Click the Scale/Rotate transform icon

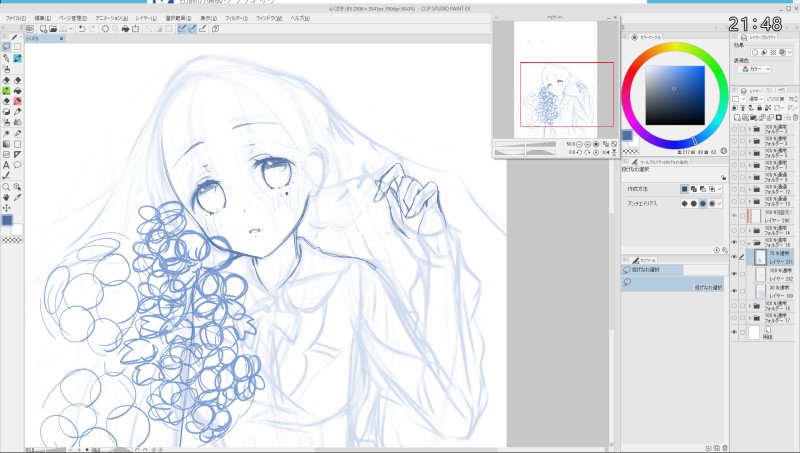point(136,29)
